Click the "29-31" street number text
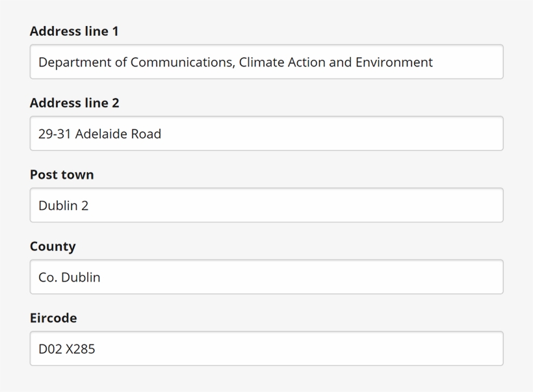 (x=55, y=134)
